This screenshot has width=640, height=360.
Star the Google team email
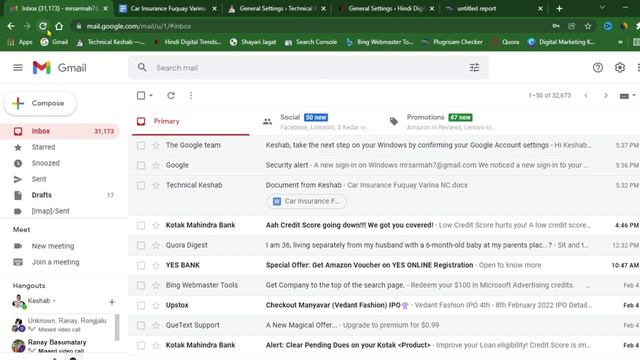point(156,145)
